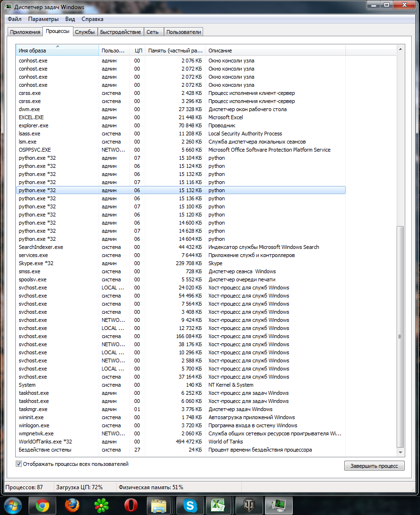This screenshot has height=515, width=420.
Task: Switch to the Сеть tab
Action: [153, 32]
